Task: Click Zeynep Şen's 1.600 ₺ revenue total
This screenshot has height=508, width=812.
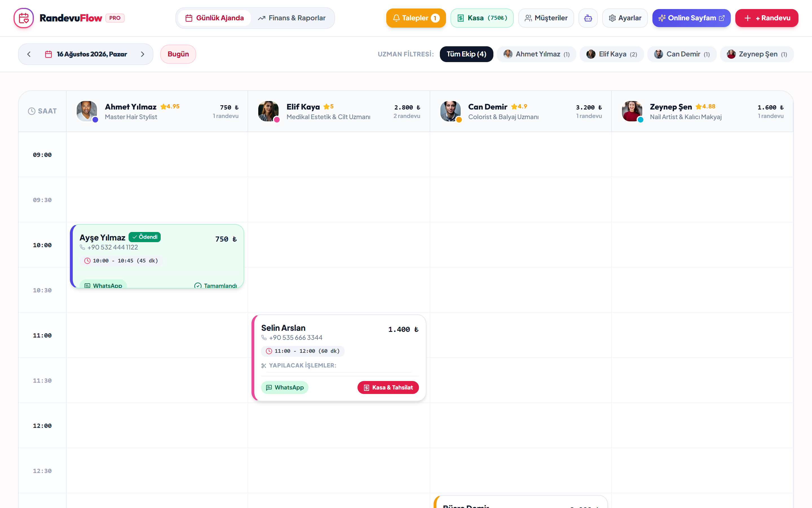Action: coord(771,108)
